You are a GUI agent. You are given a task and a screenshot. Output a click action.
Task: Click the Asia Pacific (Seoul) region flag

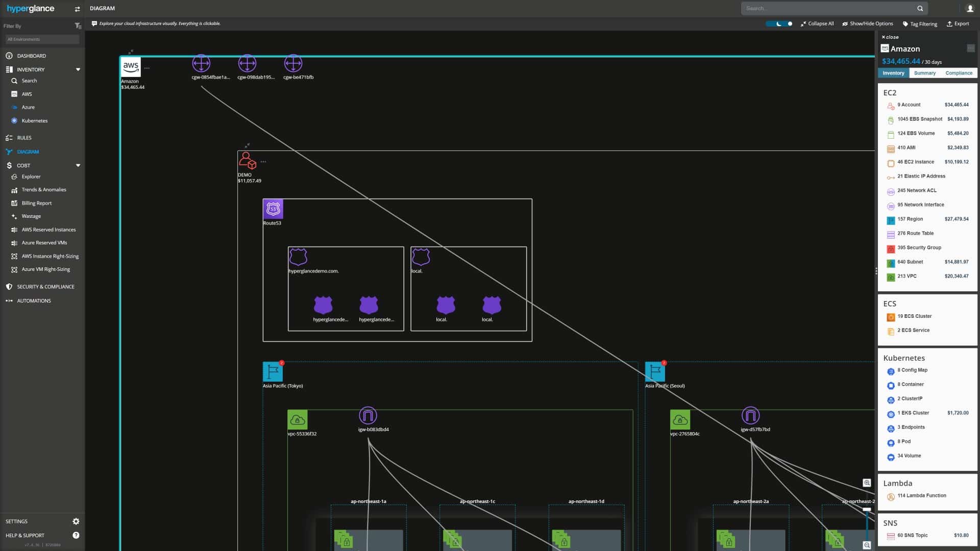point(655,372)
